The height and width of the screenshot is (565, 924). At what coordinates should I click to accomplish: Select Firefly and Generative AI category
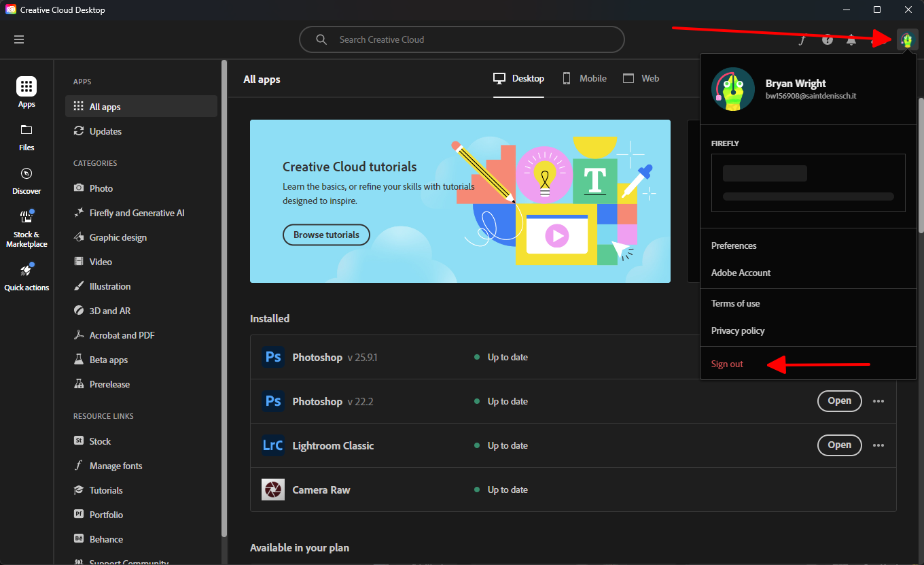tap(137, 213)
